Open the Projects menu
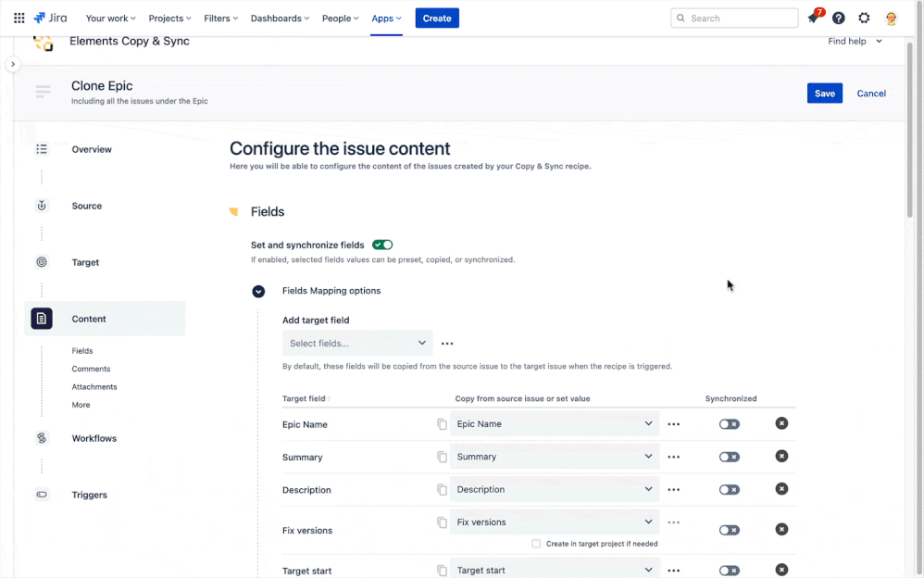The height and width of the screenshot is (578, 924). (169, 19)
